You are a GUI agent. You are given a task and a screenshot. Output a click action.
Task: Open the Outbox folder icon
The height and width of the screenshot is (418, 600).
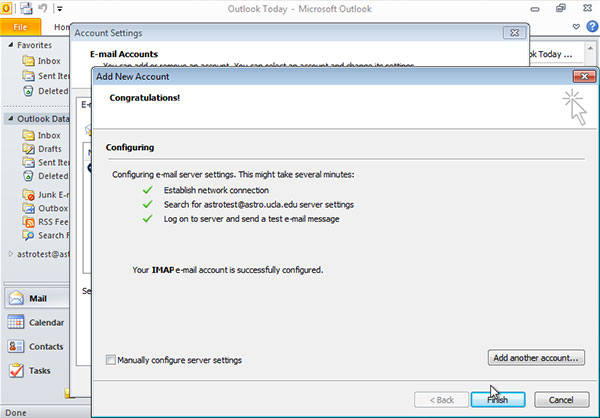point(28,208)
